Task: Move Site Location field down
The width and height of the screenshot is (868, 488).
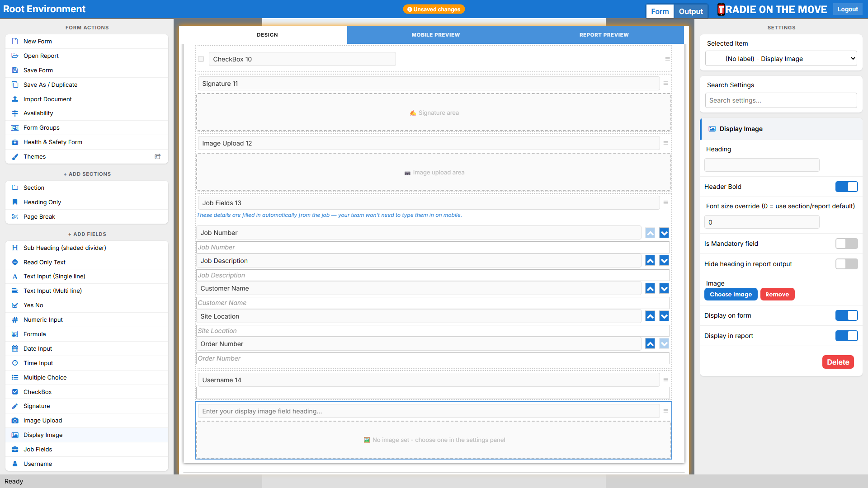Action: (664, 316)
